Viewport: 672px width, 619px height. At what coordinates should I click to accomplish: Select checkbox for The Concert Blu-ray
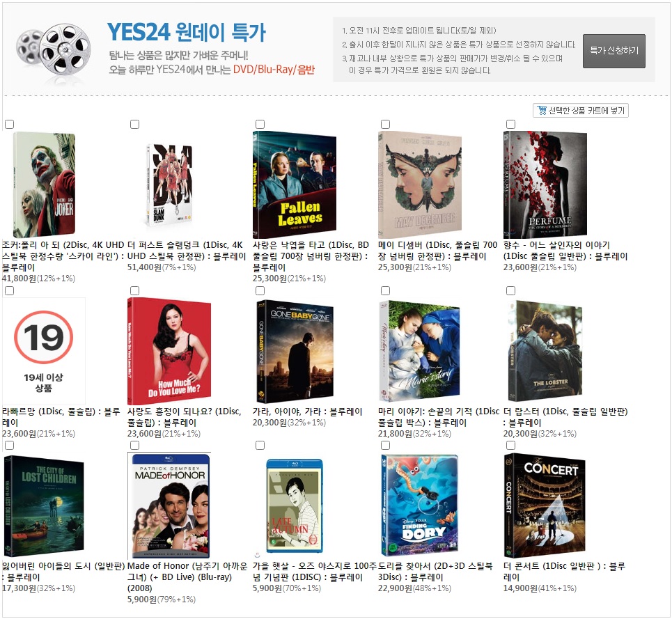tap(510, 445)
